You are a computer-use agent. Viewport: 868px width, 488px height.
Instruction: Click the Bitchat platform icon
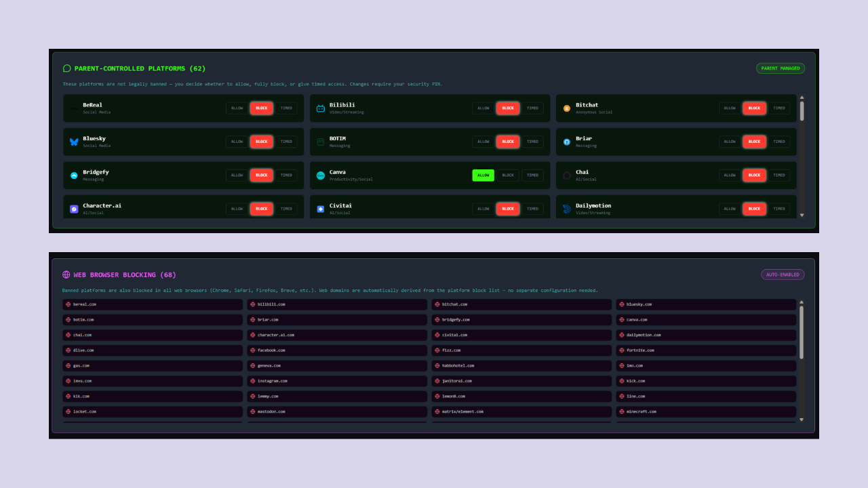(567, 108)
